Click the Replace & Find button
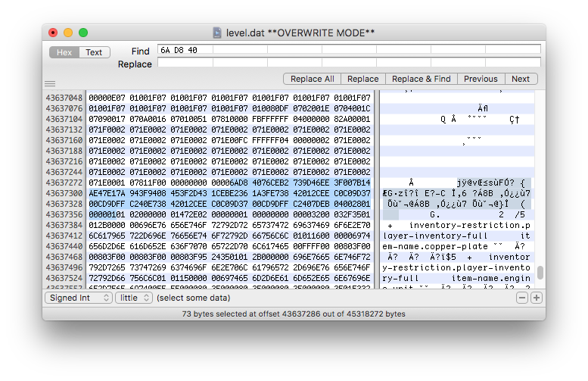The height and width of the screenshot is (381, 588). 422,79
